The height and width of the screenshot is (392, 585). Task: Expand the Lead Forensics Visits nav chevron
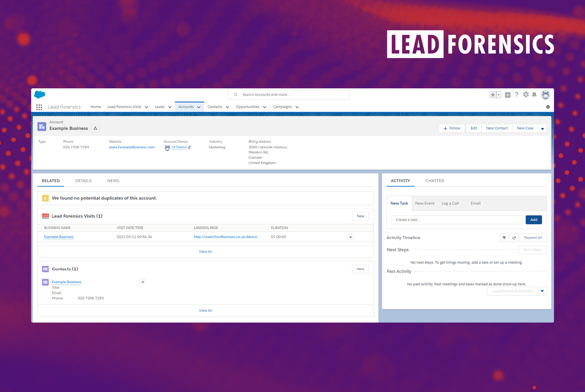click(146, 107)
